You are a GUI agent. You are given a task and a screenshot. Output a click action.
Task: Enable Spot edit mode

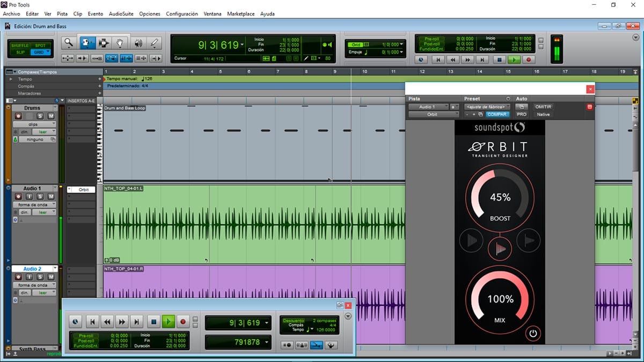click(40, 46)
